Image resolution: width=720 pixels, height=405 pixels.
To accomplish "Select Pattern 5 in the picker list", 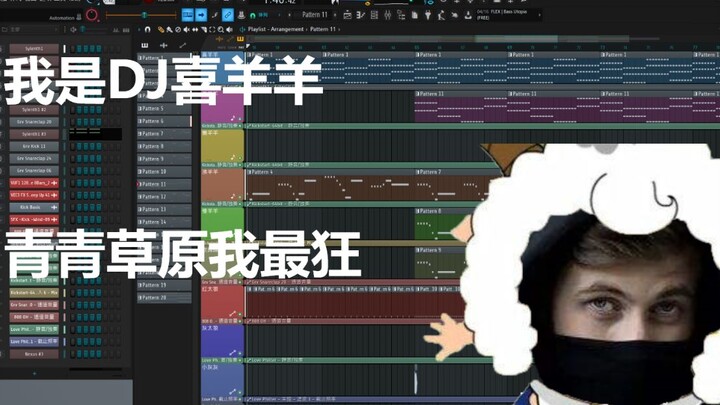I will coord(164,108).
